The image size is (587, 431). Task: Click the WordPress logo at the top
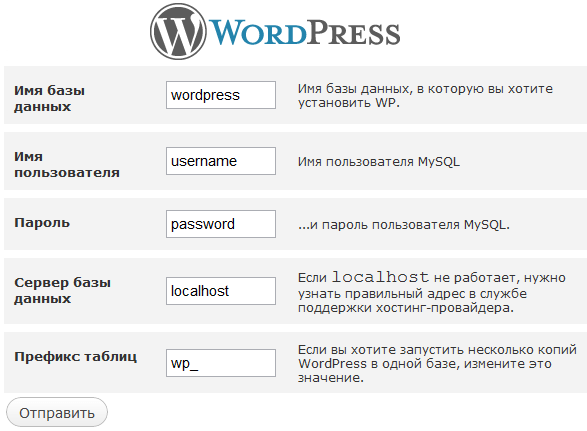275,31
